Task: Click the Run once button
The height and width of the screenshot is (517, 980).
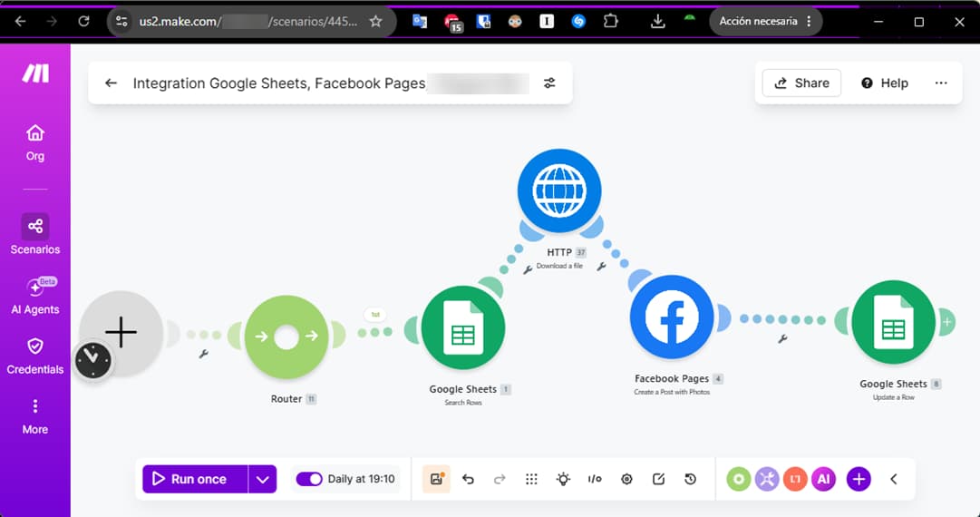Action: [195, 479]
